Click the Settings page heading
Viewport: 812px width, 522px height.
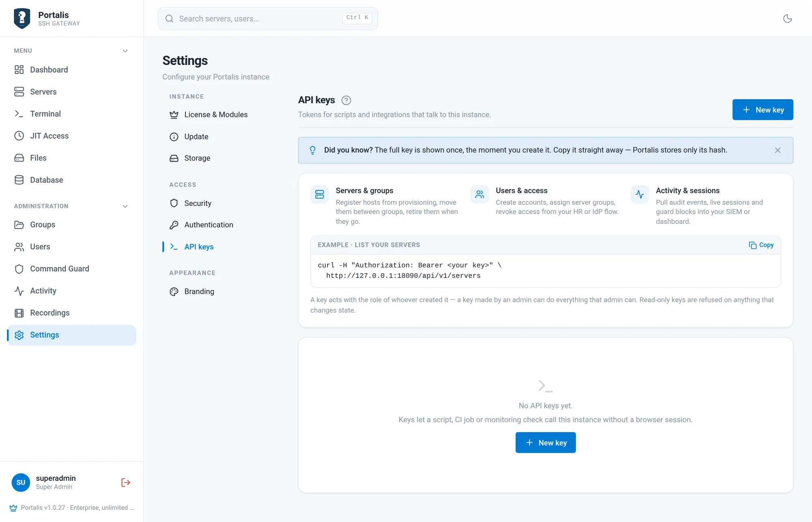tap(185, 61)
